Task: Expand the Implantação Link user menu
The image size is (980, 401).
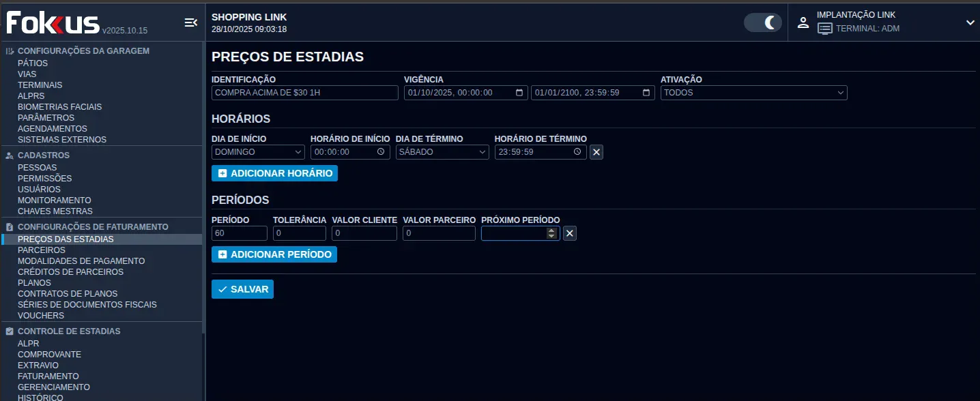Action: click(970, 23)
